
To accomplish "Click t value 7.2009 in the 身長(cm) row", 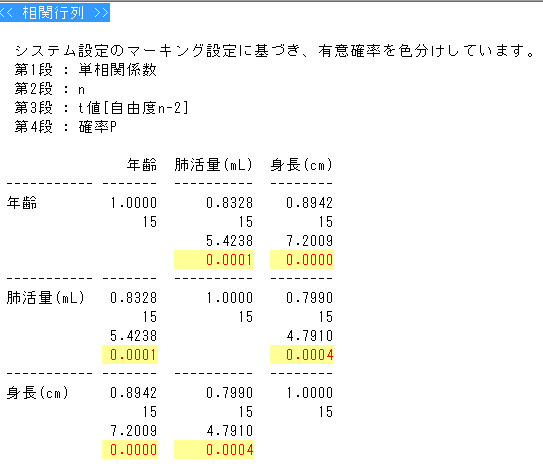I will [134, 431].
